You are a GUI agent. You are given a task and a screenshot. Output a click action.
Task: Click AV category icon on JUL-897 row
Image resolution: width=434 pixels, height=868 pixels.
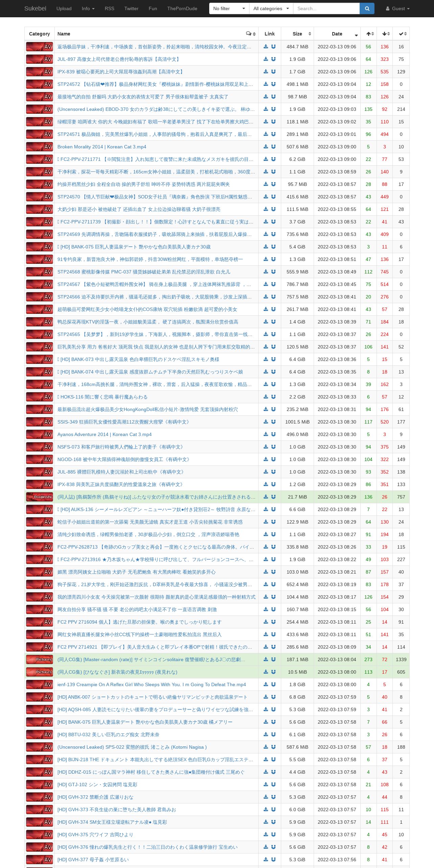click(x=40, y=59)
